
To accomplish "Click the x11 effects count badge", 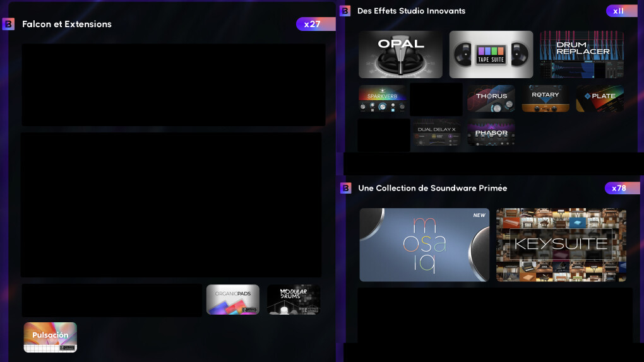I will [621, 11].
